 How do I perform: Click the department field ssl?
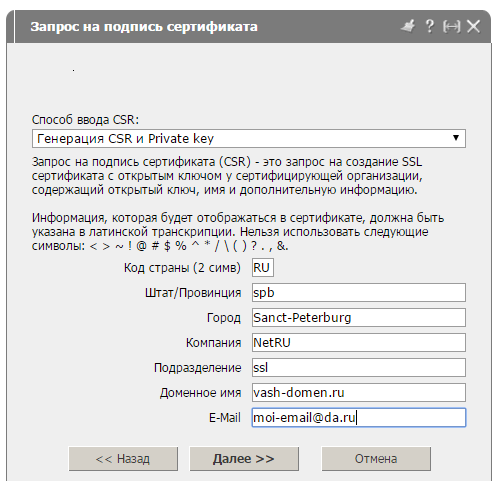359,368
